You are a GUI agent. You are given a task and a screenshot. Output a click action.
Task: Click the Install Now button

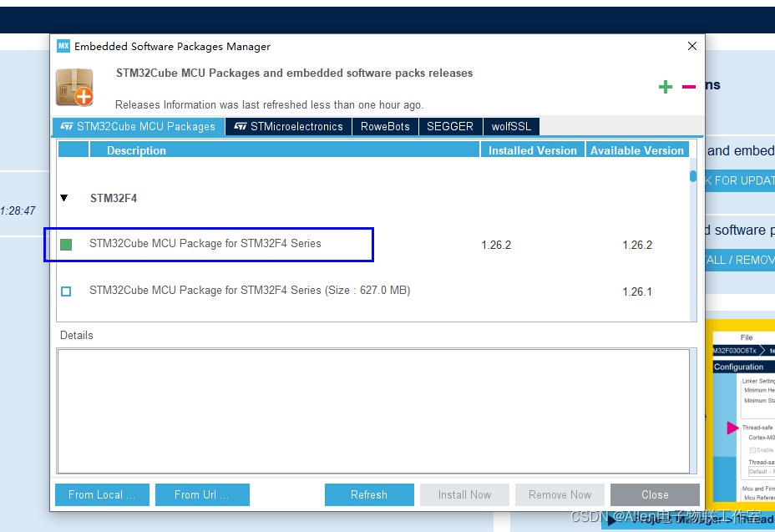tap(464, 494)
